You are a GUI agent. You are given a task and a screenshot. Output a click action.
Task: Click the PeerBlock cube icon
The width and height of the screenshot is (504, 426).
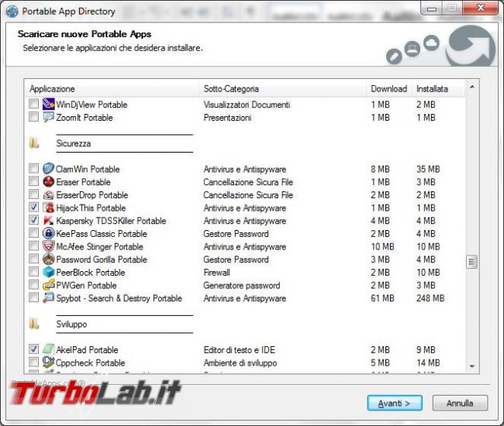click(49, 272)
